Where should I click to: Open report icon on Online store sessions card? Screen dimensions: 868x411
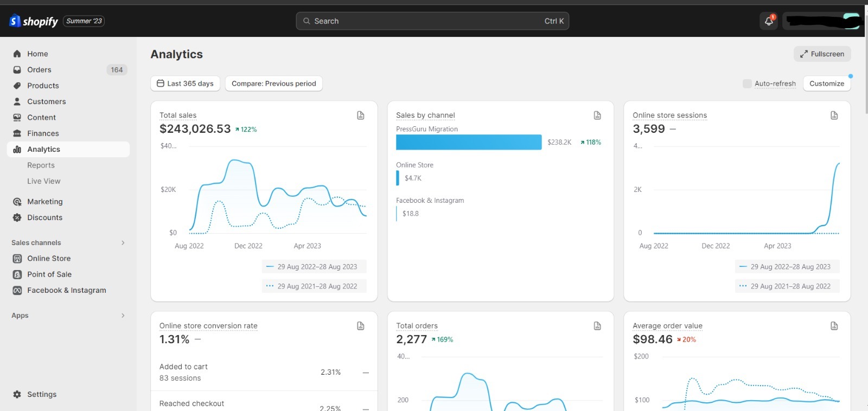point(834,115)
